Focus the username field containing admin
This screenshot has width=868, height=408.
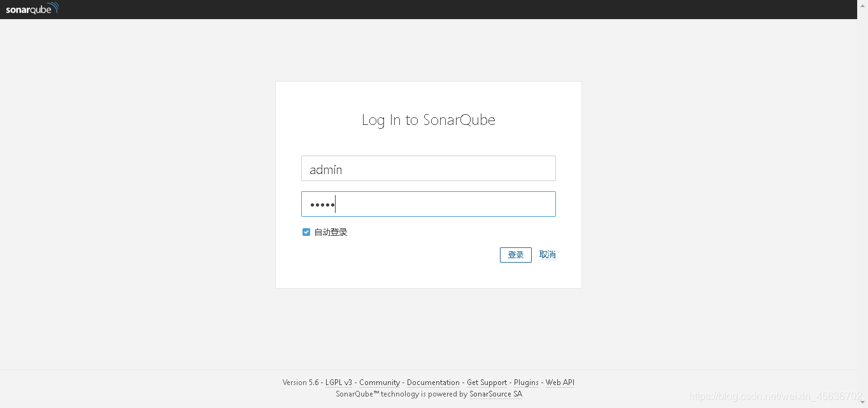click(428, 168)
